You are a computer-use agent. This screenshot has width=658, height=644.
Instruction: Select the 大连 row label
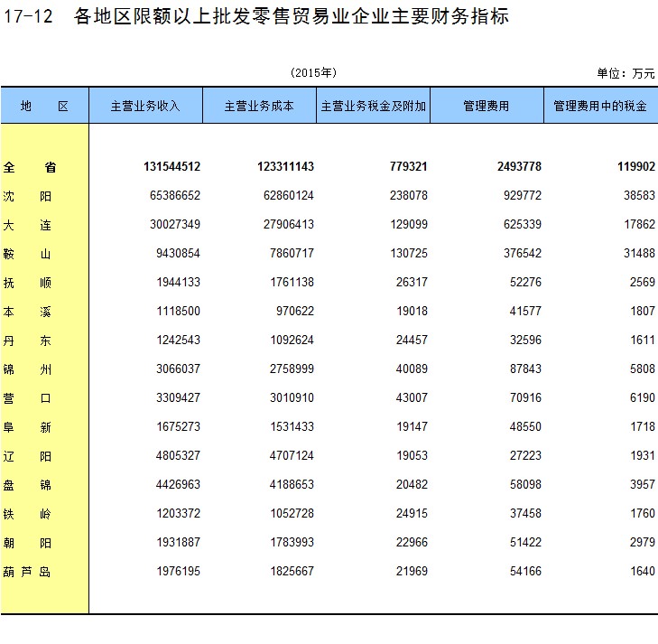[x=29, y=225]
